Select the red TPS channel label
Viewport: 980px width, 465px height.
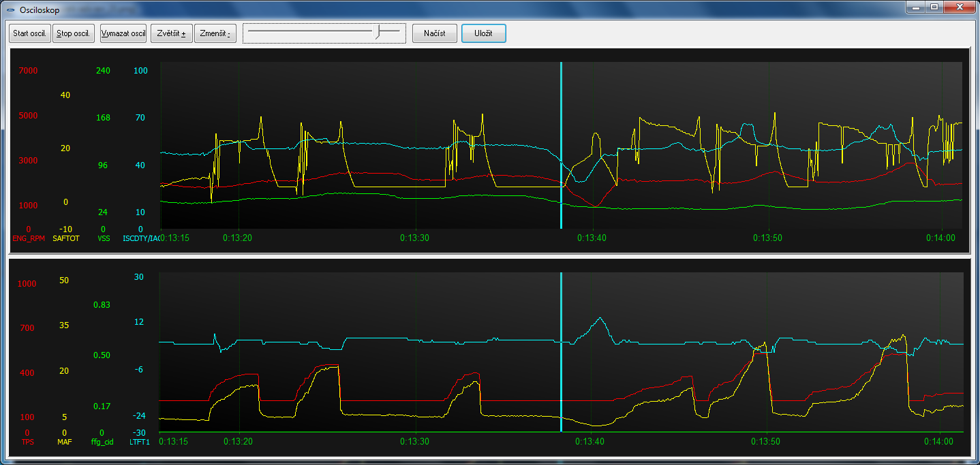27,442
